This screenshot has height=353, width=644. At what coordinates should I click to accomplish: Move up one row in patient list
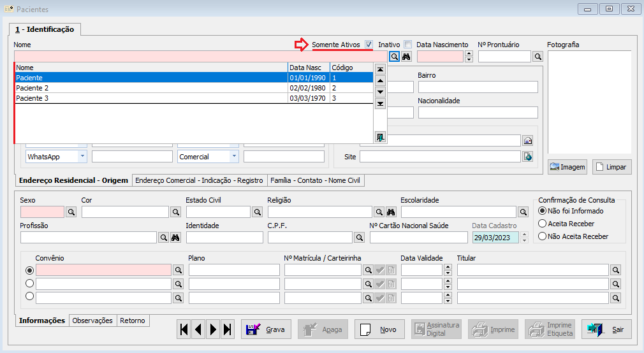[x=380, y=81]
